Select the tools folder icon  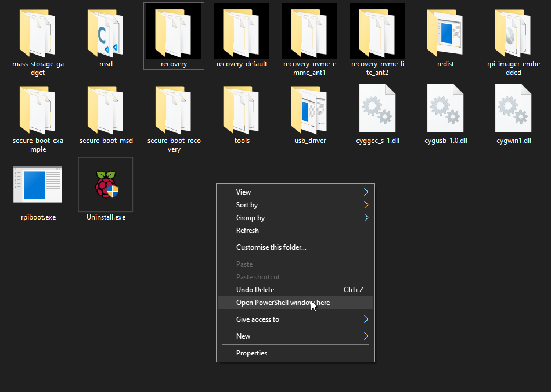point(242,110)
